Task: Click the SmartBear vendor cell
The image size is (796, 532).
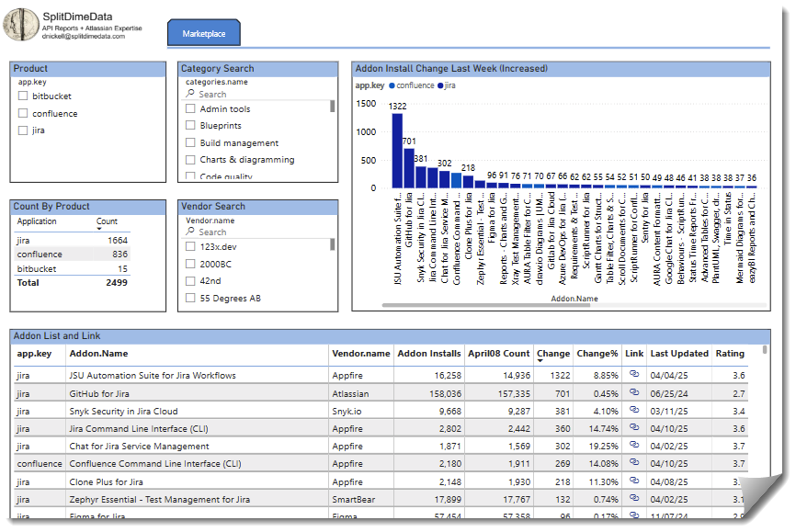Action: tap(353, 500)
